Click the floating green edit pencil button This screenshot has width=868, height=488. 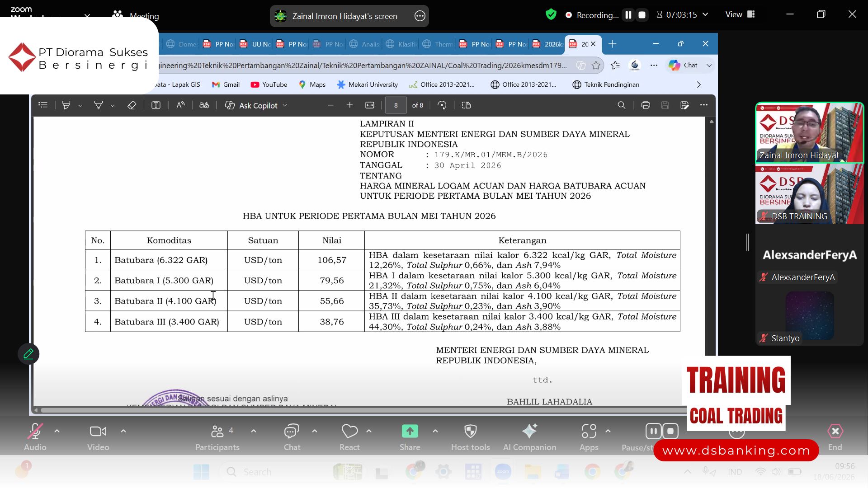pyautogui.click(x=28, y=354)
